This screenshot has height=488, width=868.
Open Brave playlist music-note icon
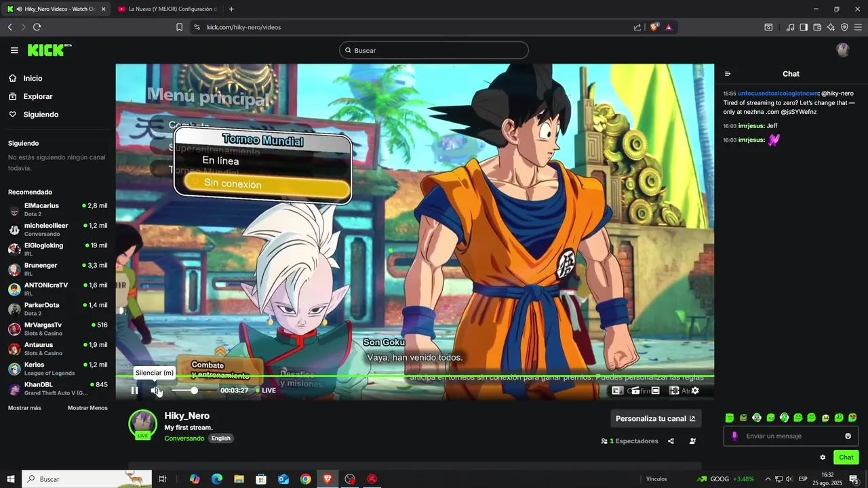(x=790, y=27)
